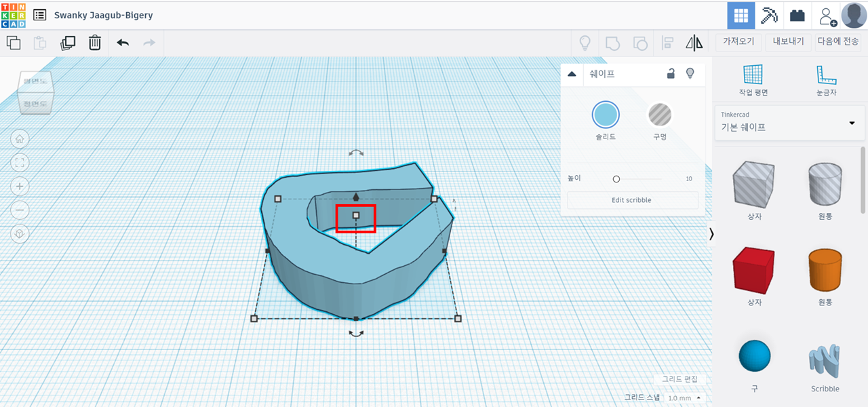Screen dimensions: 868x407
Task: Open the user profile avatar
Action: click(x=854, y=15)
